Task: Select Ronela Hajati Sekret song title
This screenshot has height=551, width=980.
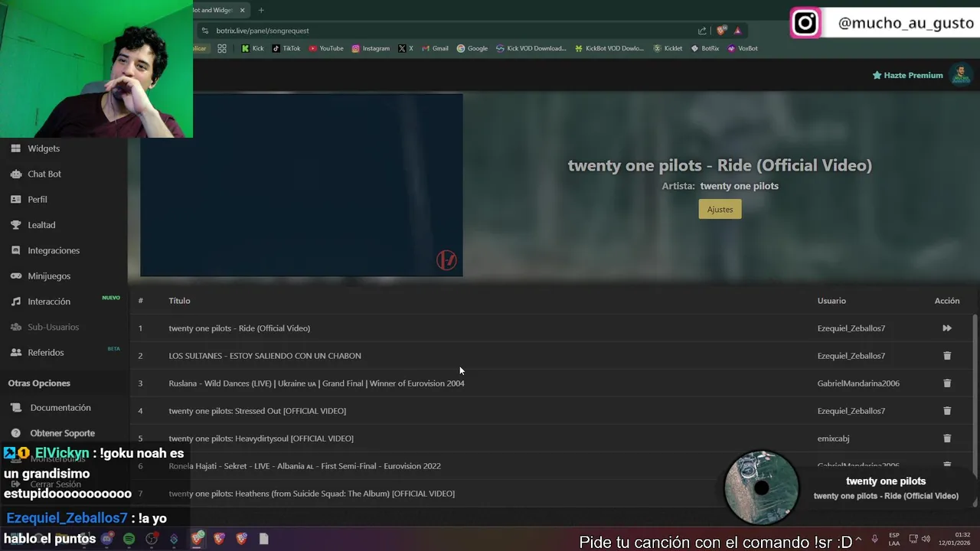Action: click(305, 466)
